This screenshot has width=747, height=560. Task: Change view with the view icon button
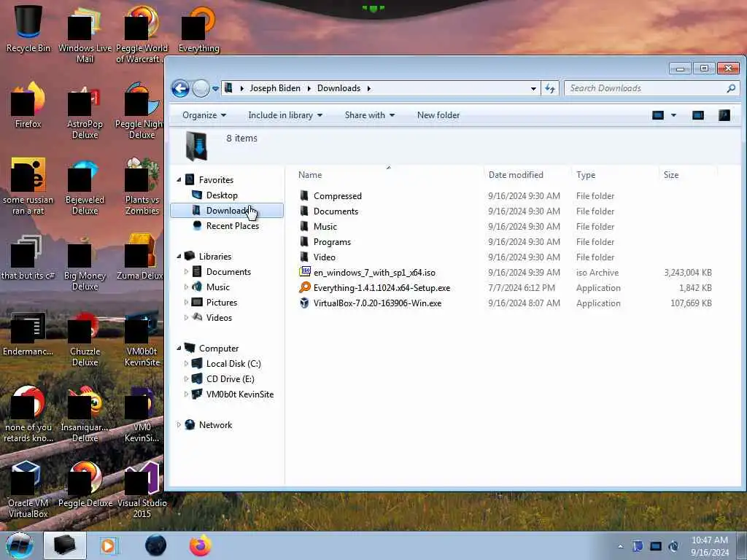[658, 115]
